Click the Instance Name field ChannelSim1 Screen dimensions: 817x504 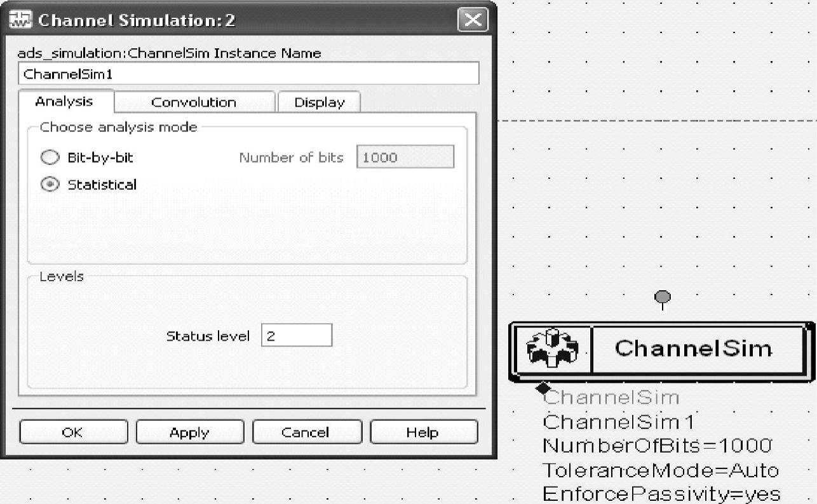[x=248, y=74]
